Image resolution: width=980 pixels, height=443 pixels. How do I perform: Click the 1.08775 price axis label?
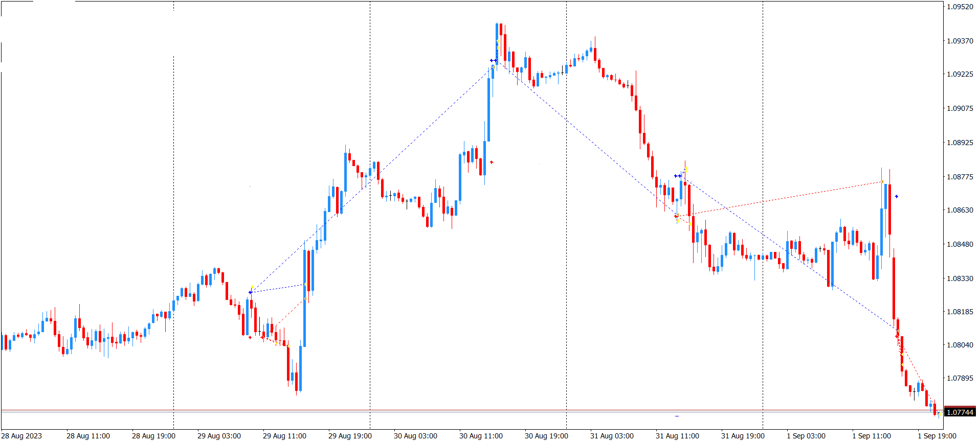pos(960,177)
